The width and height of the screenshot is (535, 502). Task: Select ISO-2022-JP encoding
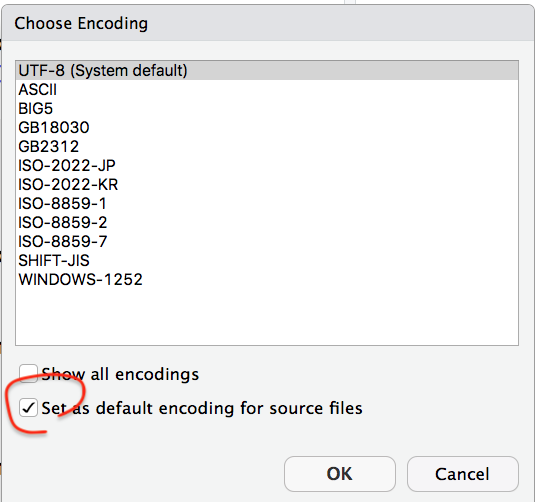point(267,166)
